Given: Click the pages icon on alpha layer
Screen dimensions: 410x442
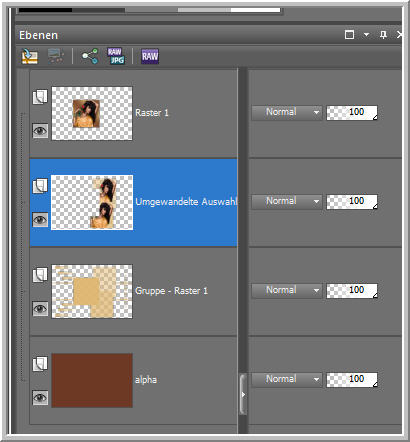Looking at the screenshot, I should [40, 364].
